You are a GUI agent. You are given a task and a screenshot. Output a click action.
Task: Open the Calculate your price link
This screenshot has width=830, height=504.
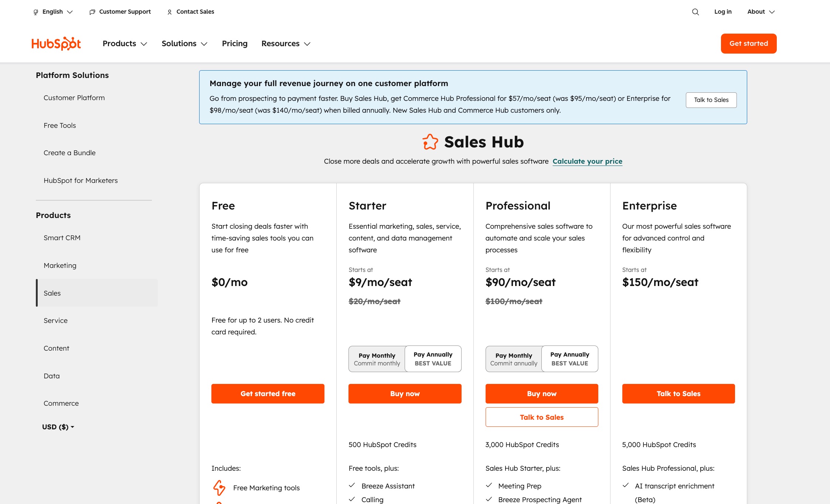tap(587, 161)
